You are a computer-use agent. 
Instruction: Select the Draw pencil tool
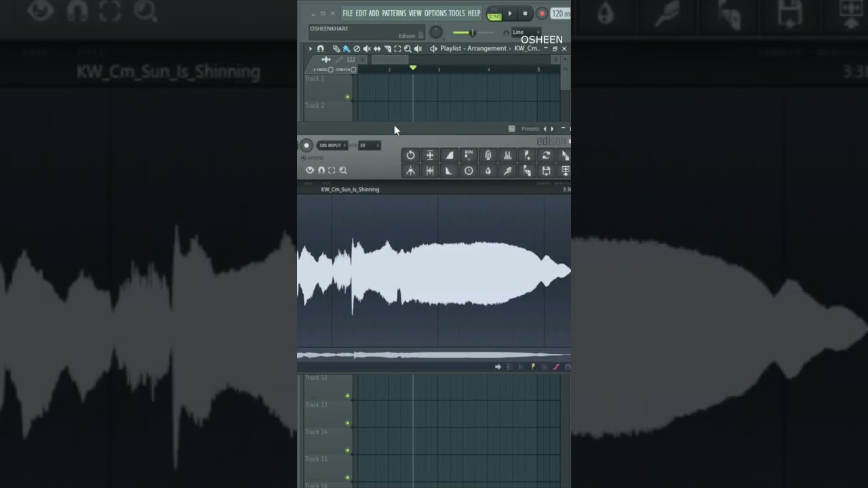coord(336,49)
